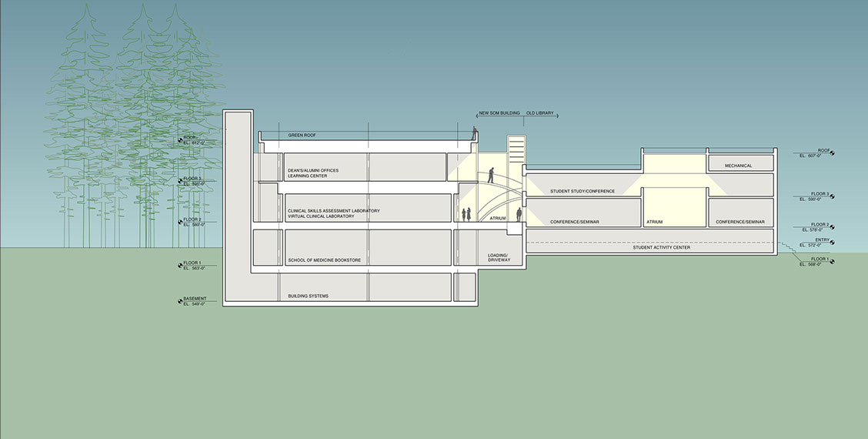Select the Clinical Skills Assessment Laboratory label

333,210
